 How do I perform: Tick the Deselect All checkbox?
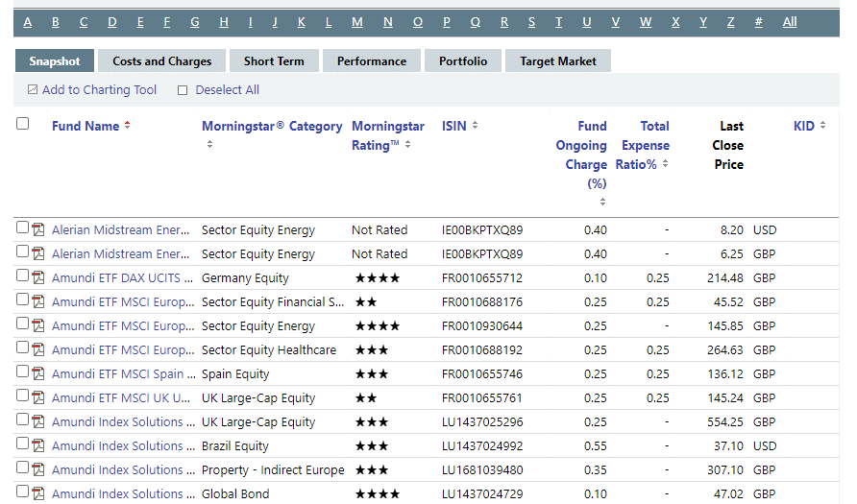pyautogui.click(x=183, y=90)
